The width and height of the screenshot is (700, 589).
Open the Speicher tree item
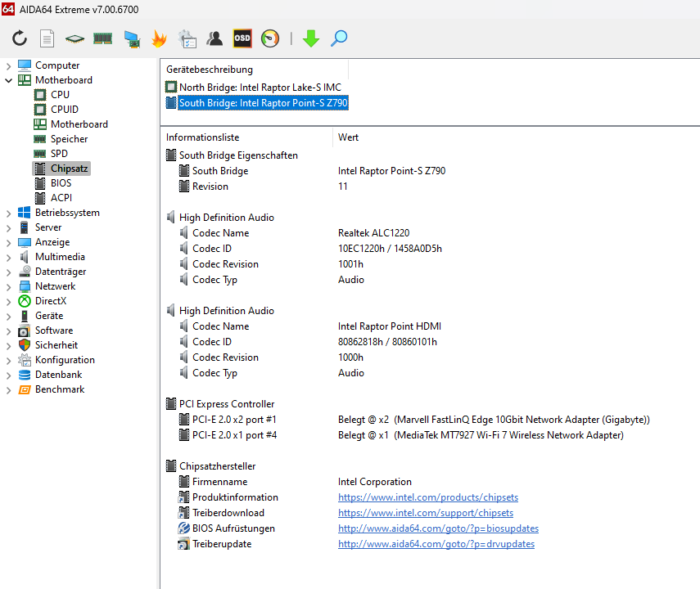pos(70,139)
